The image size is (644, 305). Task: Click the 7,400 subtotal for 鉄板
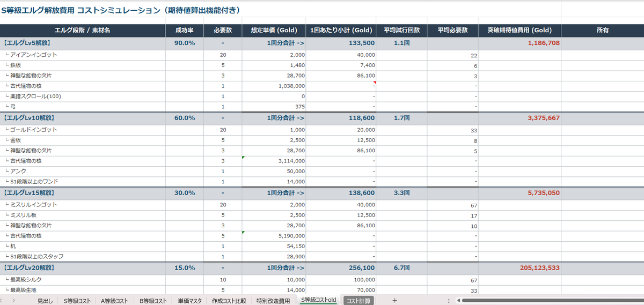tap(341, 65)
